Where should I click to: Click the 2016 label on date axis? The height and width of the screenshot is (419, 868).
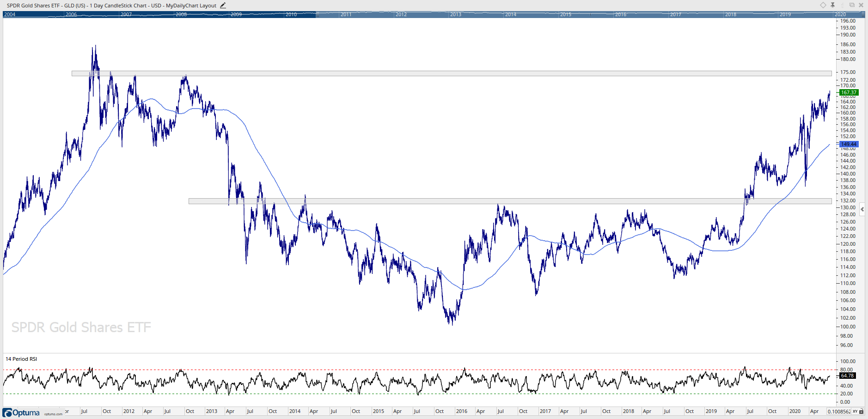point(462,411)
